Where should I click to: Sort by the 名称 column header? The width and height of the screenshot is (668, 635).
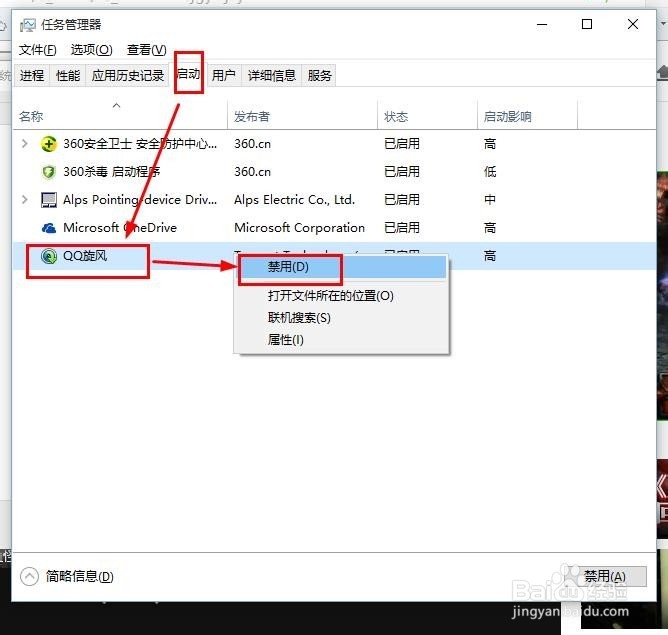click(31, 116)
